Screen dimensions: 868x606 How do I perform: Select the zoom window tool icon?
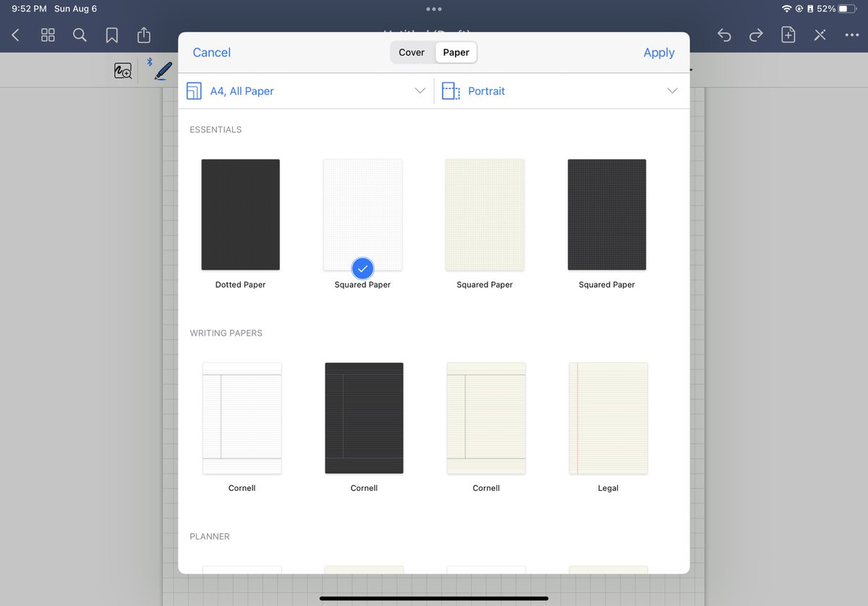[123, 71]
